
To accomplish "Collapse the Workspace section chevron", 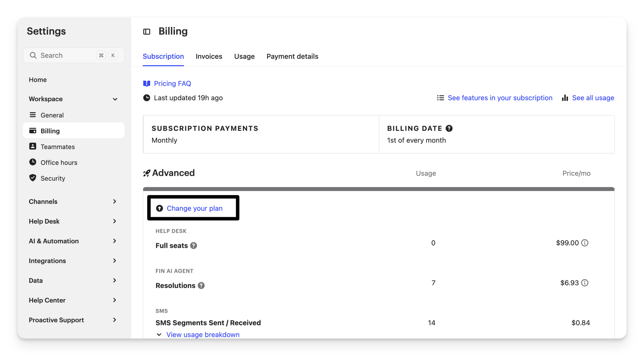I will click(x=115, y=99).
